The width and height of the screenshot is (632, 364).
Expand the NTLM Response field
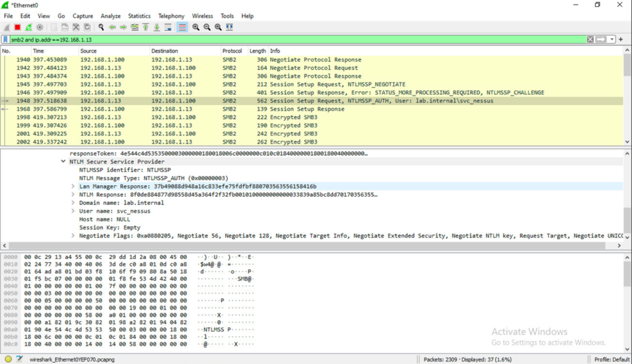(x=73, y=195)
